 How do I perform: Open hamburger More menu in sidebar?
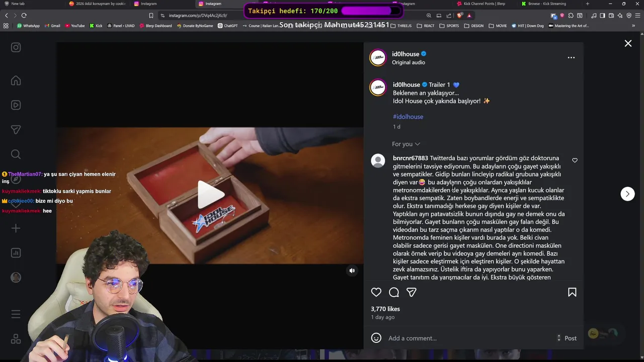[16, 314]
